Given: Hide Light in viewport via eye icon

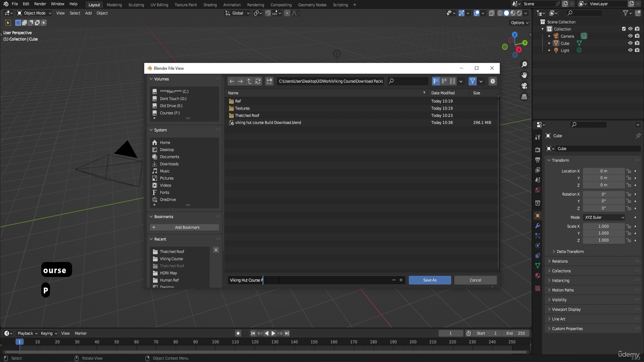Looking at the screenshot, I should click(x=630, y=50).
